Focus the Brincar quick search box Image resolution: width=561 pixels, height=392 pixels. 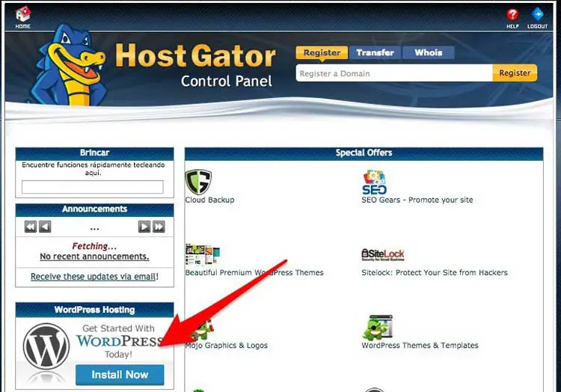tap(92, 187)
